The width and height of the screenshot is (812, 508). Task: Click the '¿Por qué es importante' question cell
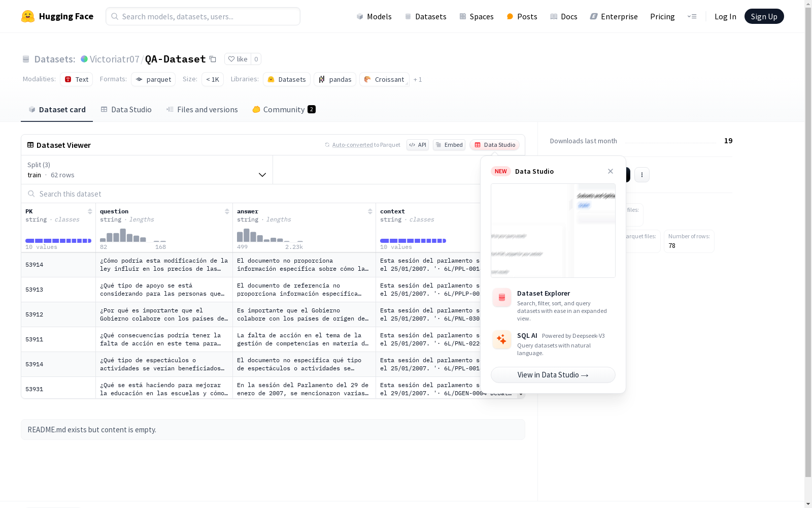coord(164,314)
